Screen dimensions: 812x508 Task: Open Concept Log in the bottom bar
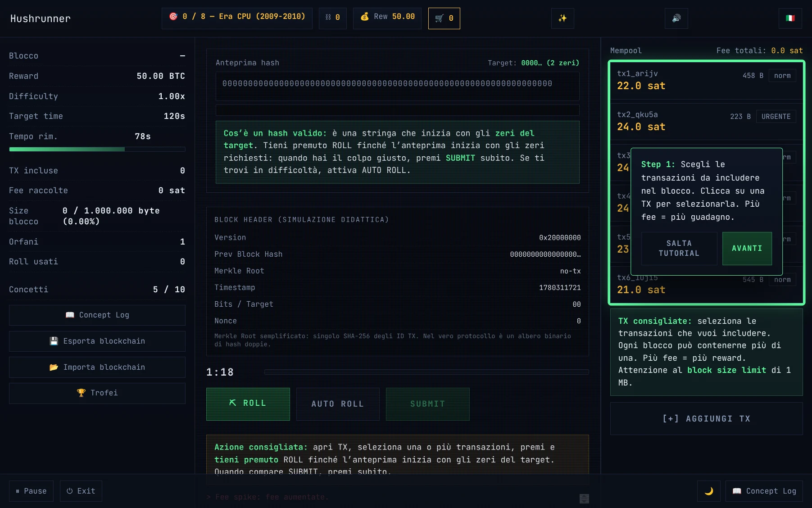click(x=764, y=491)
